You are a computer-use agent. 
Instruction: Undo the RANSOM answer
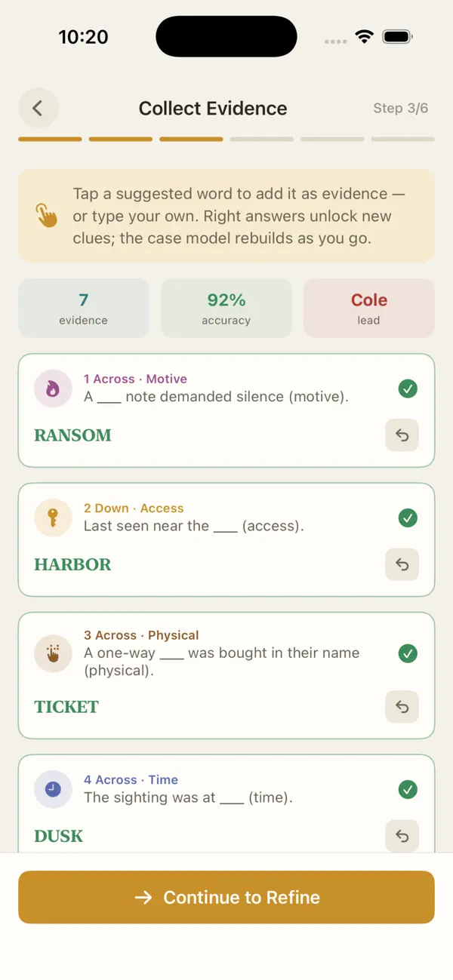pos(402,435)
